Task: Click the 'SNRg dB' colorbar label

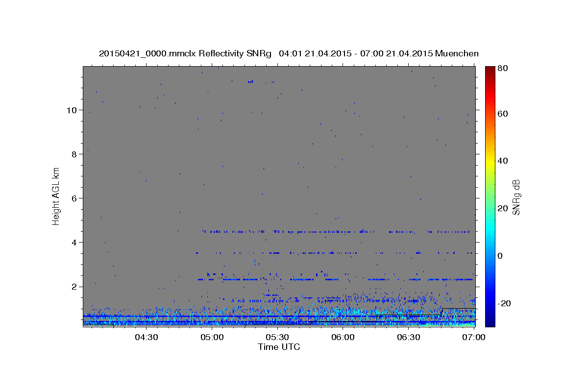Action: (x=516, y=197)
